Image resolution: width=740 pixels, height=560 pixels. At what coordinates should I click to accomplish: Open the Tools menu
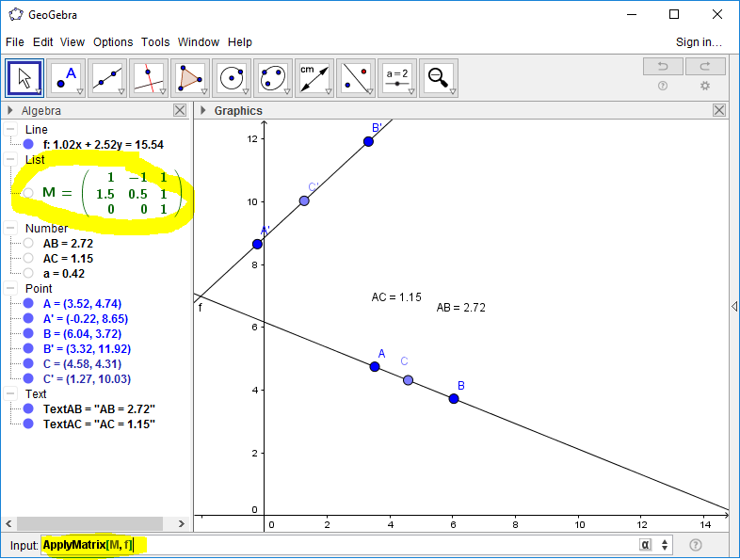155,42
